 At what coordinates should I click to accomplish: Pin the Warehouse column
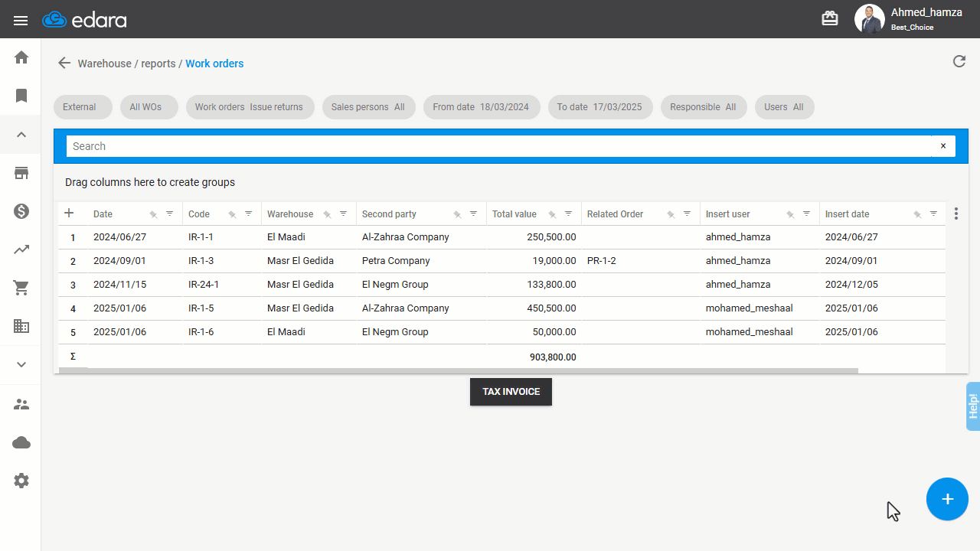(327, 214)
